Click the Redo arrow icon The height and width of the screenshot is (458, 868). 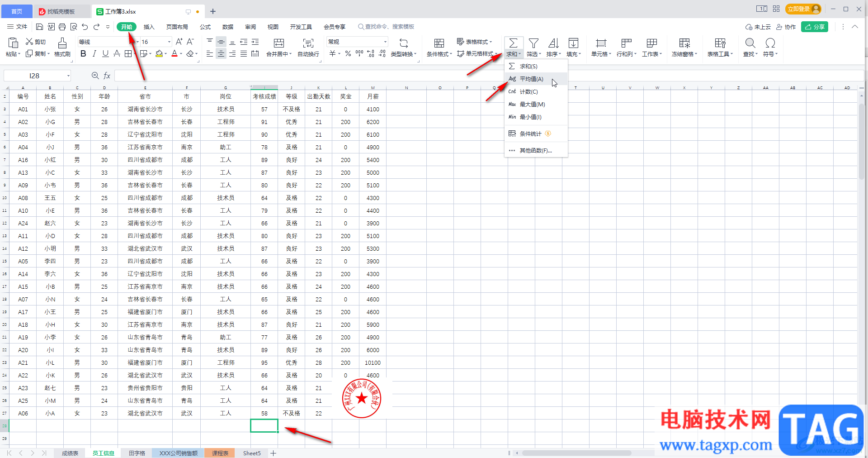[96, 27]
